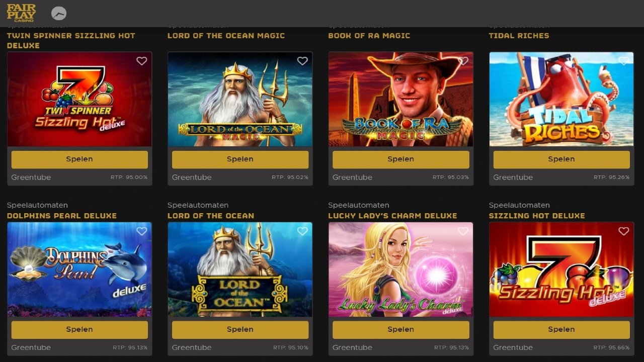The width and height of the screenshot is (644, 362).
Task: Toggle heart on Lord of the Ocean Magic
Action: click(302, 61)
